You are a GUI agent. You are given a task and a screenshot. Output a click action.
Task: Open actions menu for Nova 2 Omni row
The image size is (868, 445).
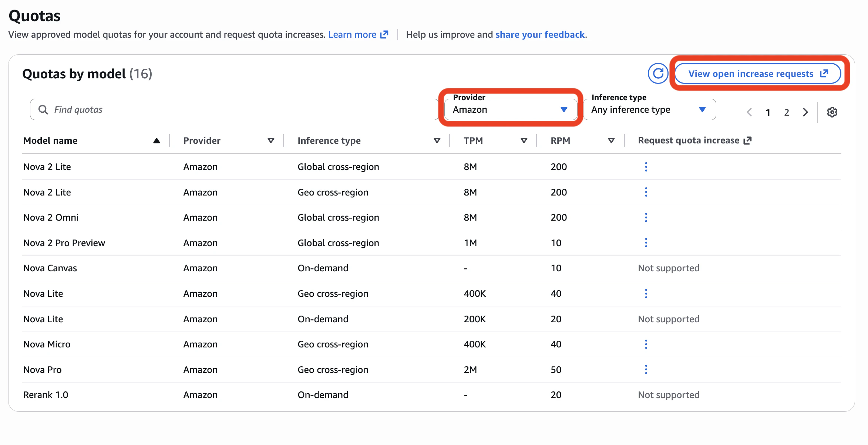(x=646, y=217)
